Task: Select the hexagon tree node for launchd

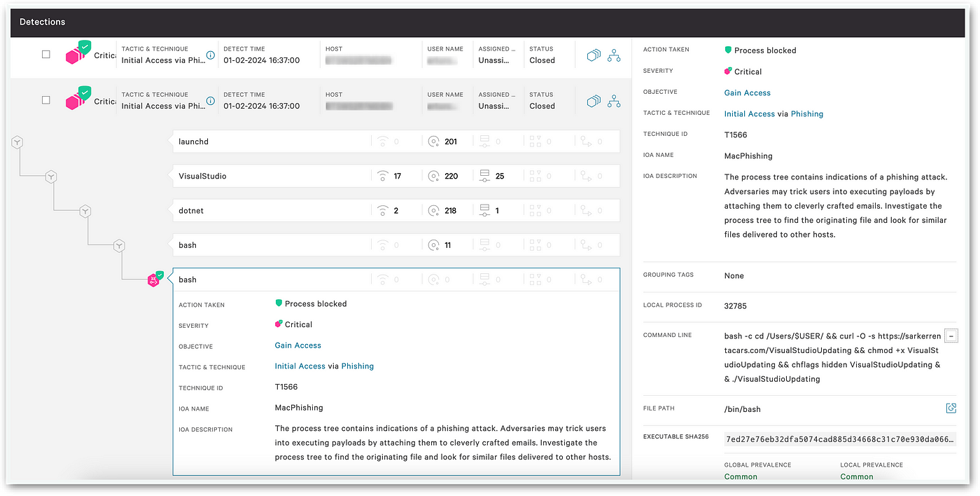Action: point(17,142)
